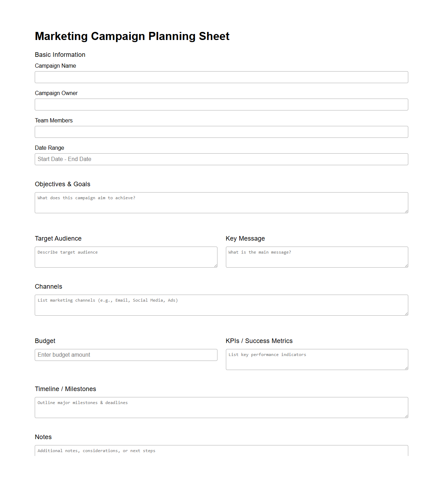The image size is (443, 504).
Task: Click the Key Message resize handle
Action: pyautogui.click(x=406, y=266)
